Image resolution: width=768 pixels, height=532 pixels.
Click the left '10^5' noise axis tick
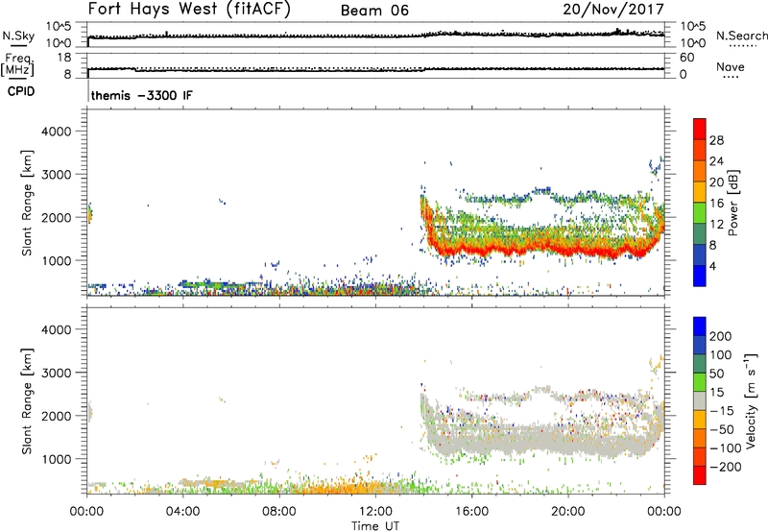coord(59,27)
